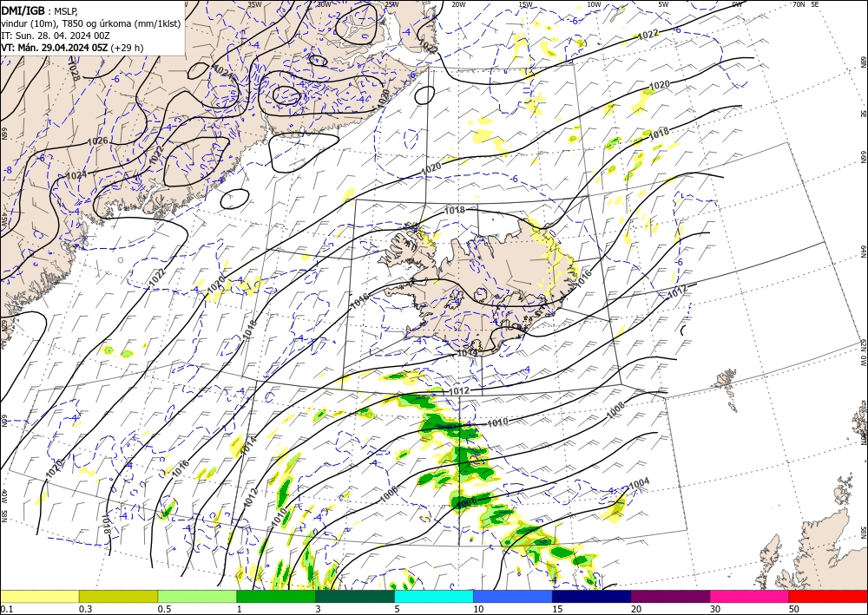Click the 1004 isobar label in the southeast
This screenshot has width=868, height=615.
[x=640, y=483]
